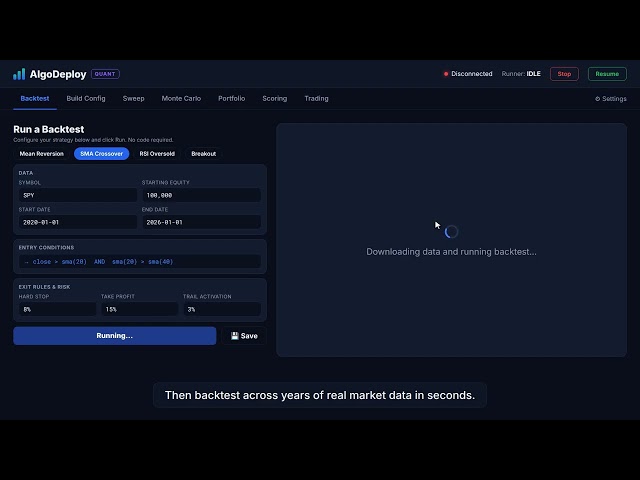This screenshot has width=640, height=480.
Task: Click the Starting Equity field showing 100,000
Action: (201, 195)
